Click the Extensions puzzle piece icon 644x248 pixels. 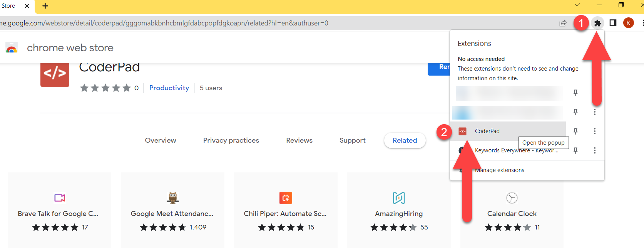click(x=597, y=23)
